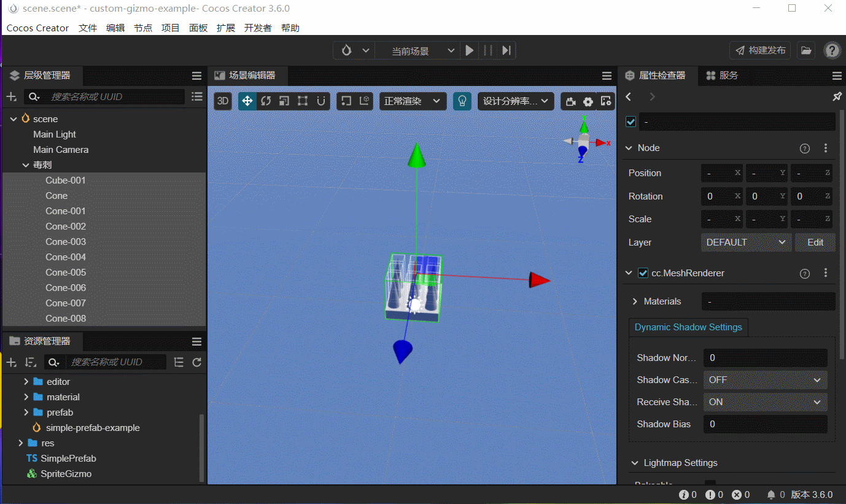Open the Shadow Casting OFF dropdown
The width and height of the screenshot is (846, 504).
764,380
